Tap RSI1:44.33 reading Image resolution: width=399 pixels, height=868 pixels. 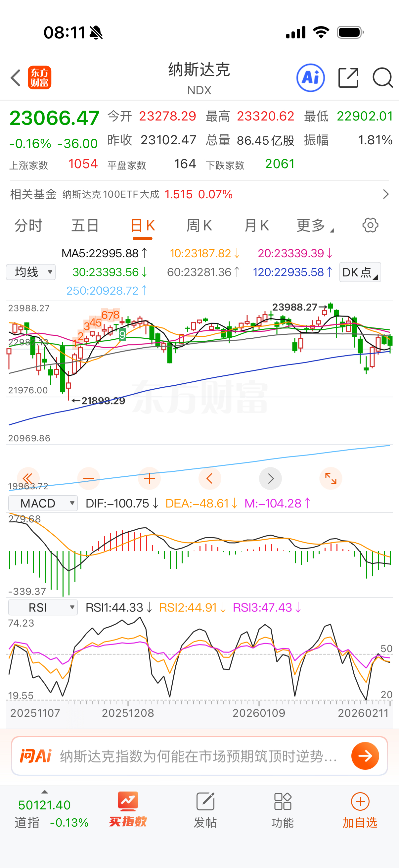point(119,607)
